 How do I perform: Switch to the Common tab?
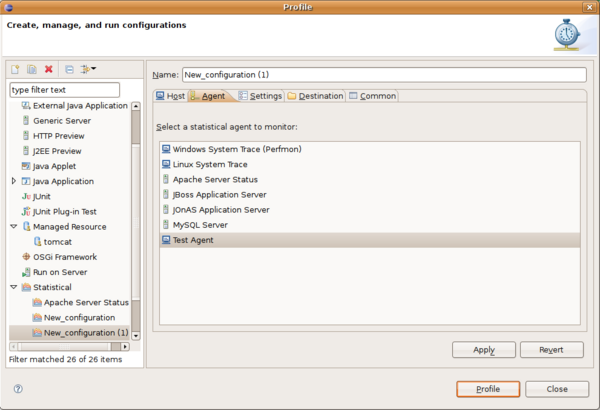tap(373, 96)
